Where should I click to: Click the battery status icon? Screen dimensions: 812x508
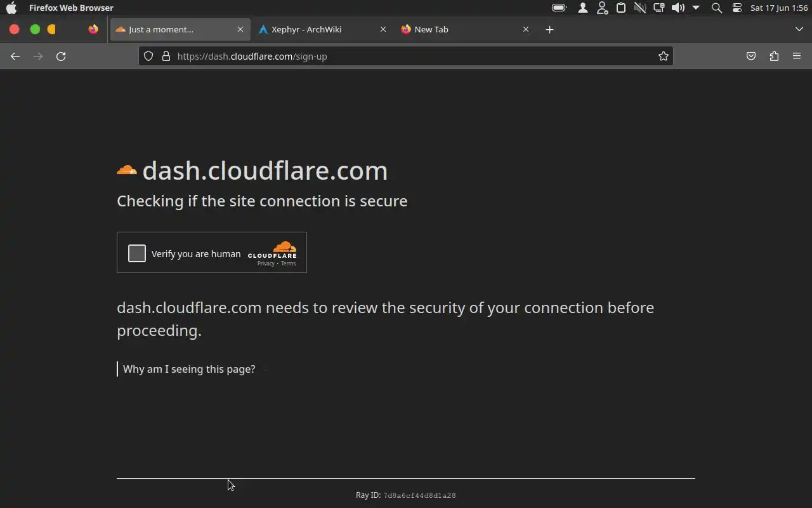pyautogui.click(x=560, y=8)
